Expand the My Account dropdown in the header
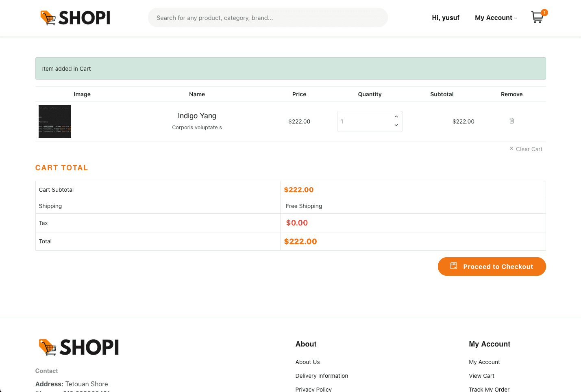This screenshot has width=581, height=392. (496, 18)
